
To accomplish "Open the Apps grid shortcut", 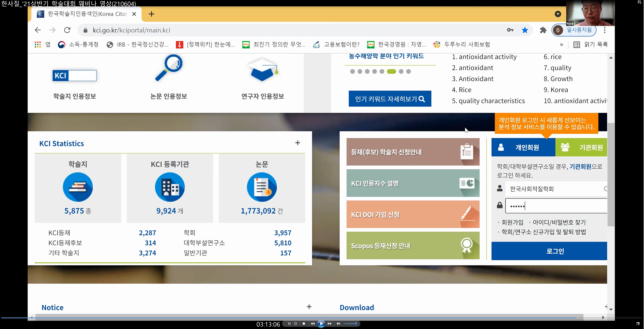I will [x=38, y=45].
